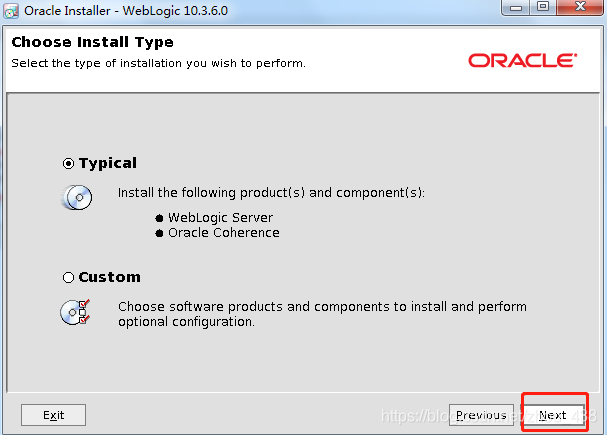This screenshot has height=435, width=607.
Task: Click the ORACLE logo
Action: [523, 61]
